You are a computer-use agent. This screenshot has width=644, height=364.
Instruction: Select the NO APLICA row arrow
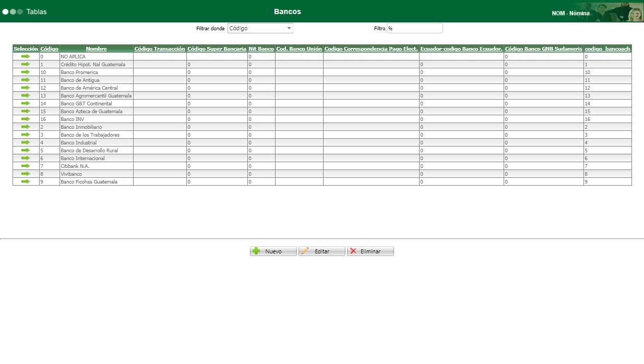(26, 56)
